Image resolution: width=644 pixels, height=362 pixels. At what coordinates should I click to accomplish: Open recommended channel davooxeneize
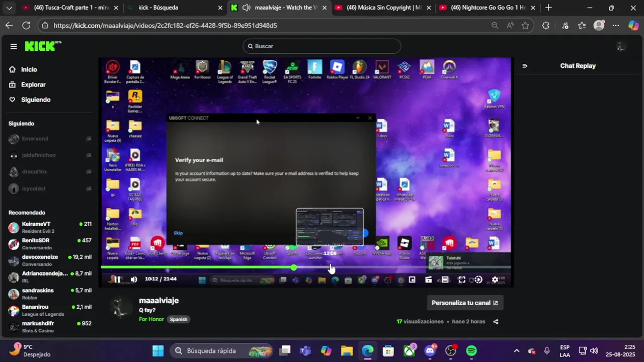[x=49, y=260]
